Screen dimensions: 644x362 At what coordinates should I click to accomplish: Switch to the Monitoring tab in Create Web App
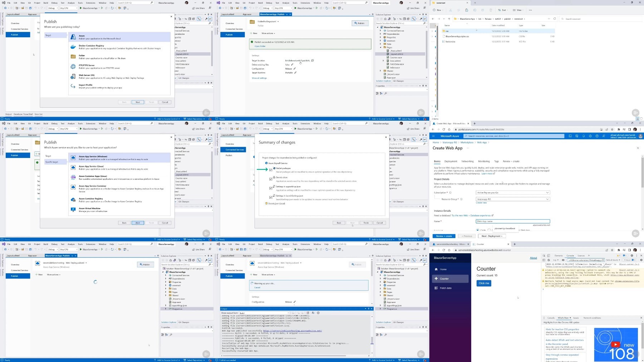point(484,161)
